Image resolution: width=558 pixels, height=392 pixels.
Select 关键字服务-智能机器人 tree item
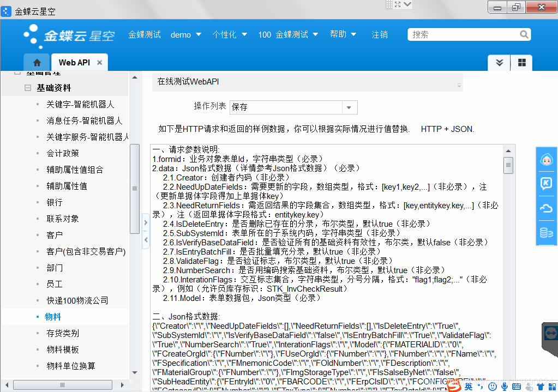(x=87, y=137)
